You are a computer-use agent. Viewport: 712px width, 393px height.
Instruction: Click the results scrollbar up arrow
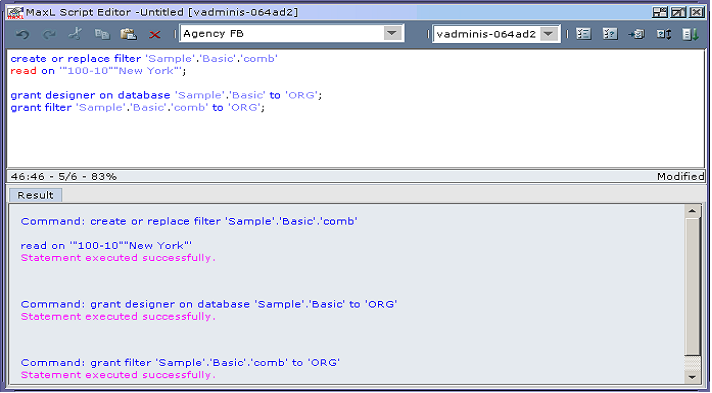point(692,211)
